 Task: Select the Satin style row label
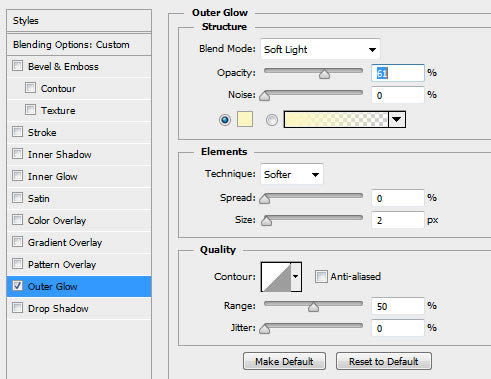click(39, 199)
